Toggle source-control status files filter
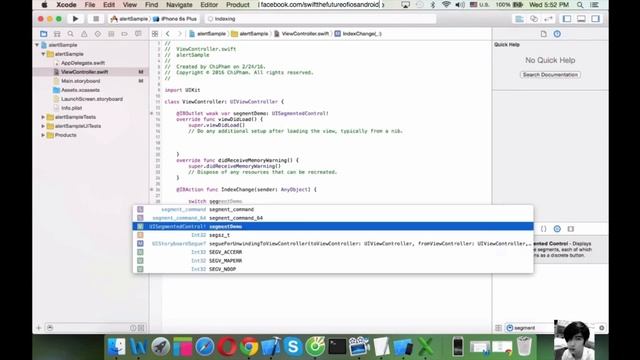 141,328
